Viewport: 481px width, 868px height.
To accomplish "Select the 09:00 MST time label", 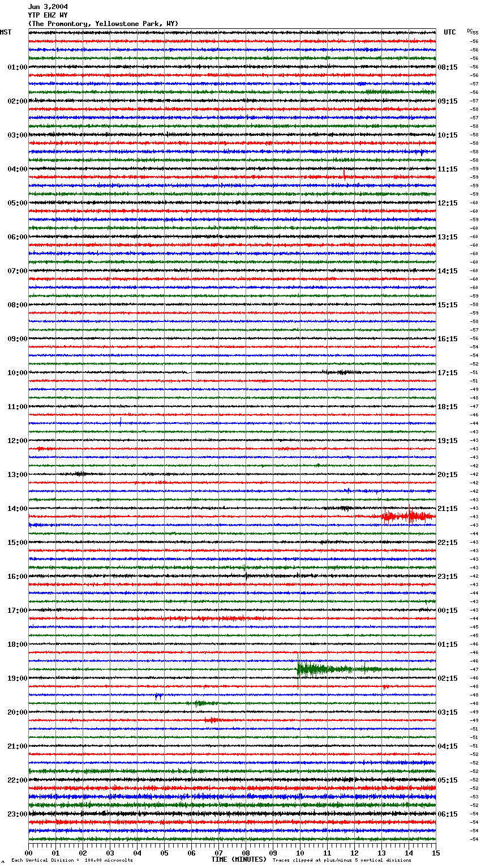I will click(17, 339).
